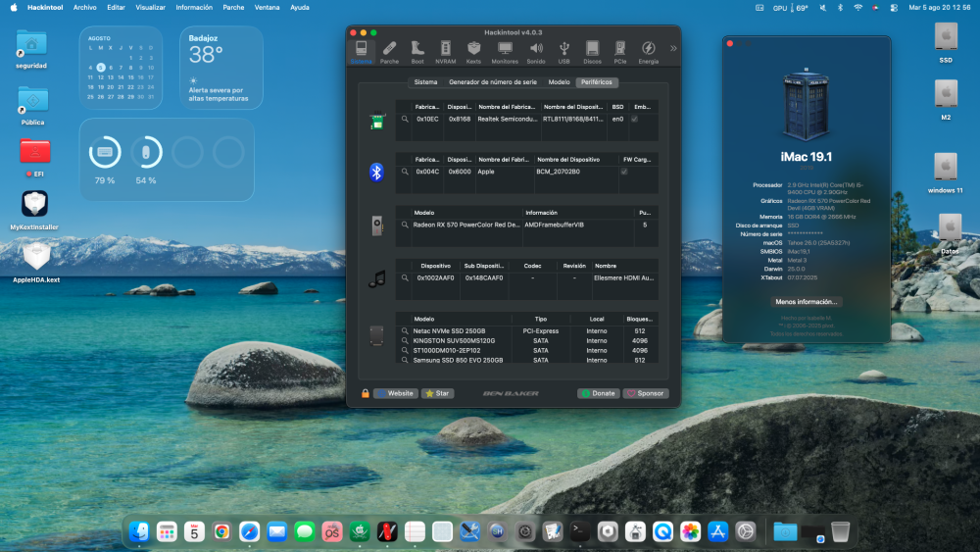
Task: Open the Boot toolbar section
Action: tap(417, 52)
